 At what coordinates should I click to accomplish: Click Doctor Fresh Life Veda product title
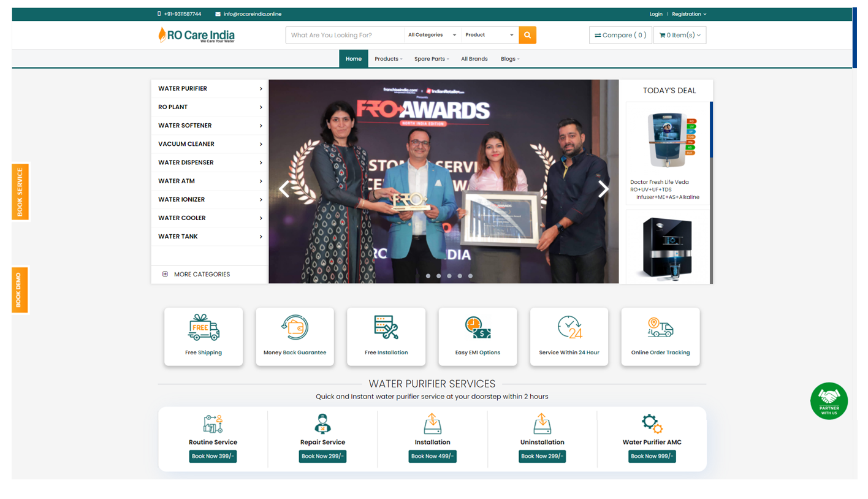[x=666, y=189]
